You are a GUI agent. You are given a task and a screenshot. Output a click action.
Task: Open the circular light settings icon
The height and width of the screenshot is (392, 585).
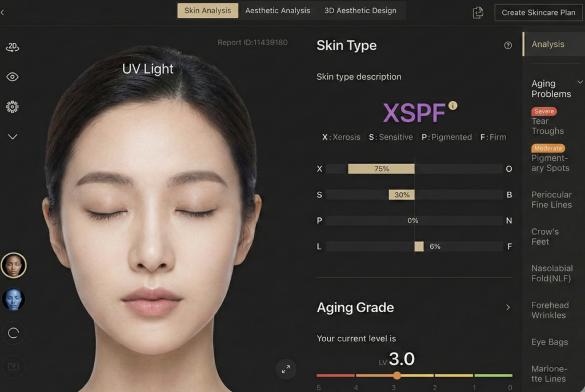13,107
